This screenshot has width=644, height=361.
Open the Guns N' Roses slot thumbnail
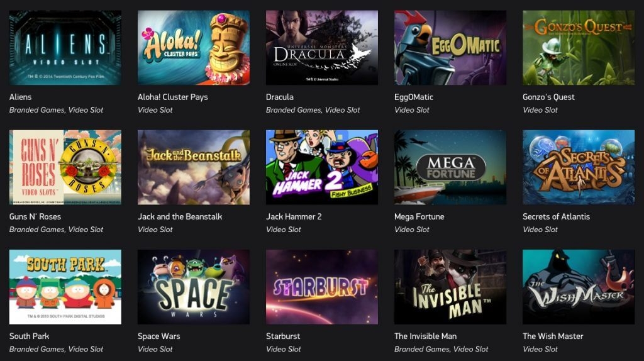click(65, 167)
